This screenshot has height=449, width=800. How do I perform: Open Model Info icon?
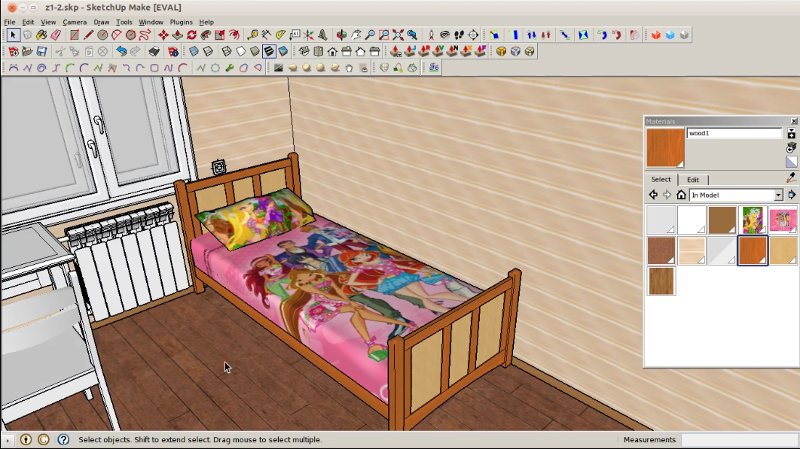pos(173,51)
